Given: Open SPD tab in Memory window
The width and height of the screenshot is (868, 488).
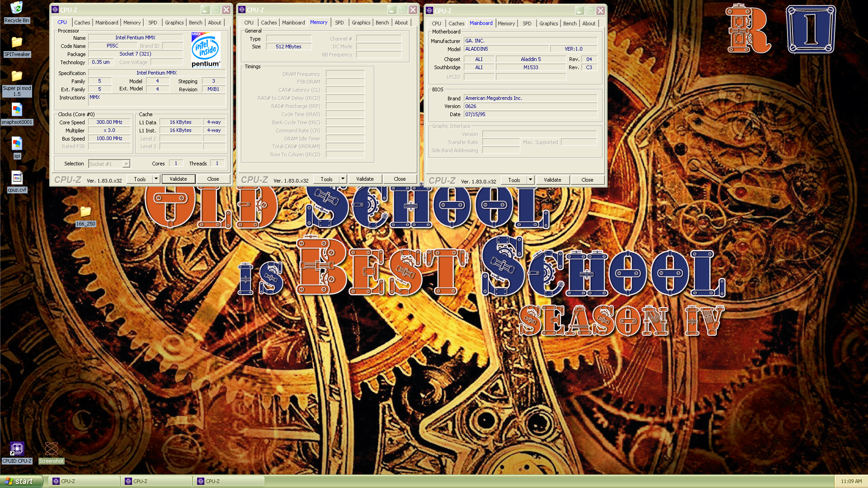Looking at the screenshot, I should 340,23.
